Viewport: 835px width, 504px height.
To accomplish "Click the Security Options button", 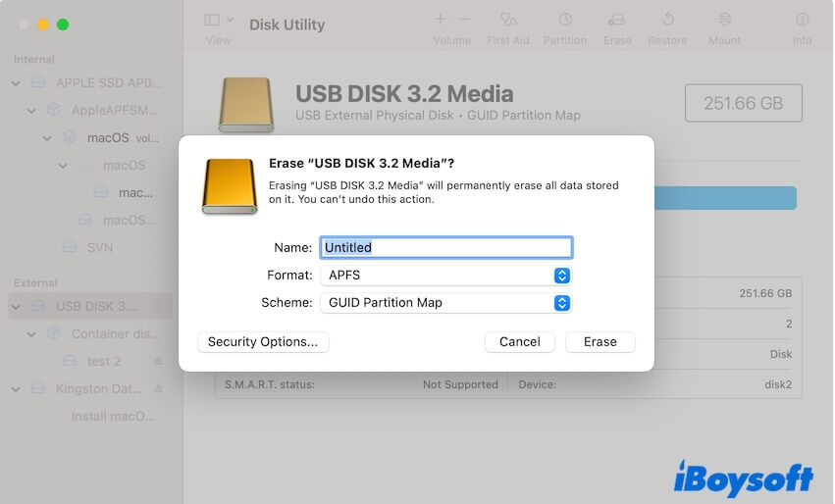I will 263,342.
